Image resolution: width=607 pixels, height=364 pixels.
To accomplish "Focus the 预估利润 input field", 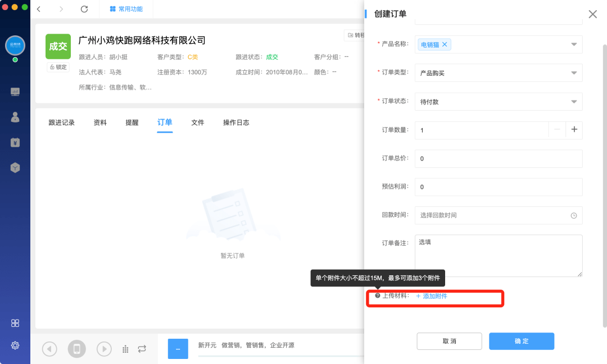I will click(x=499, y=187).
